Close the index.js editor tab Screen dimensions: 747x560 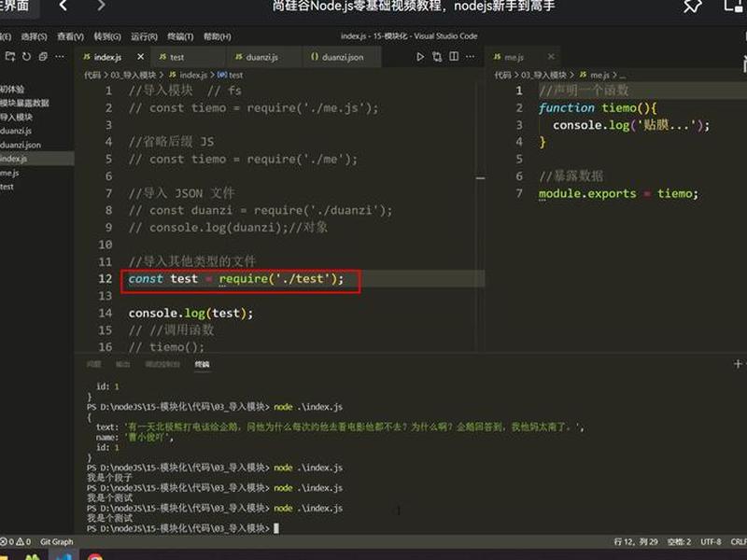141,57
